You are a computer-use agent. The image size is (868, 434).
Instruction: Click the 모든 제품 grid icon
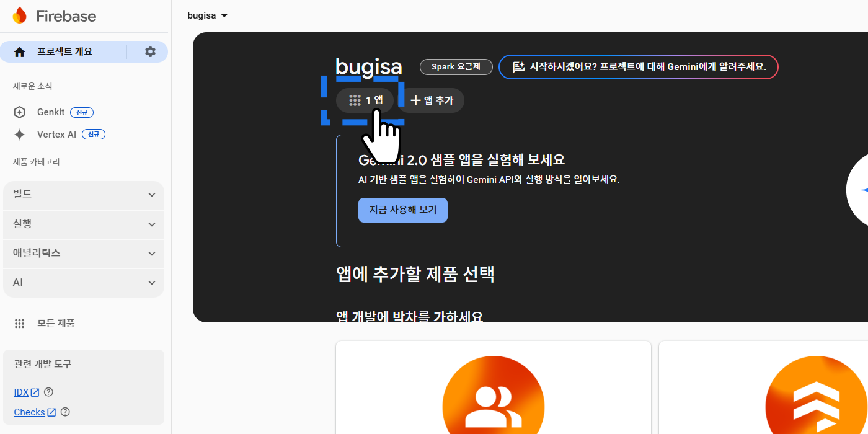click(20, 324)
